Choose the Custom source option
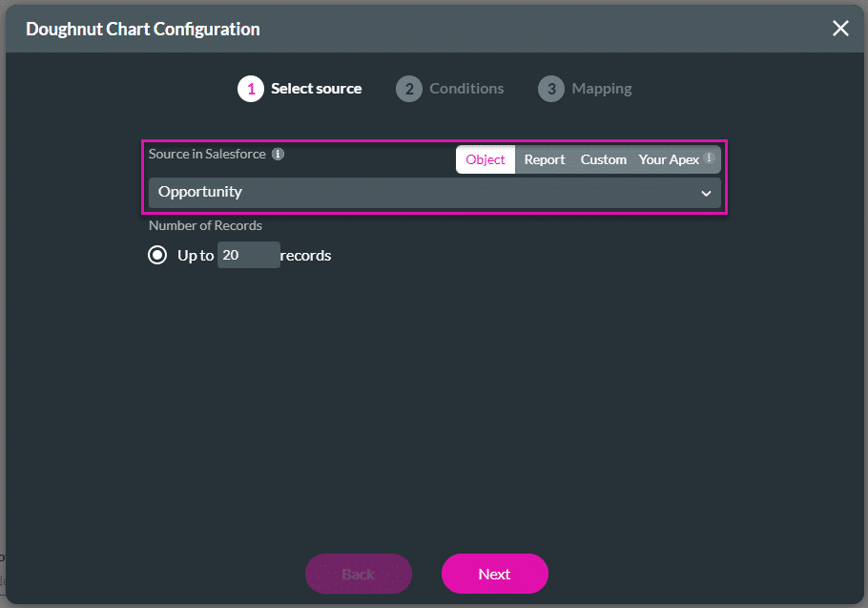The width and height of the screenshot is (868, 608). click(x=603, y=159)
